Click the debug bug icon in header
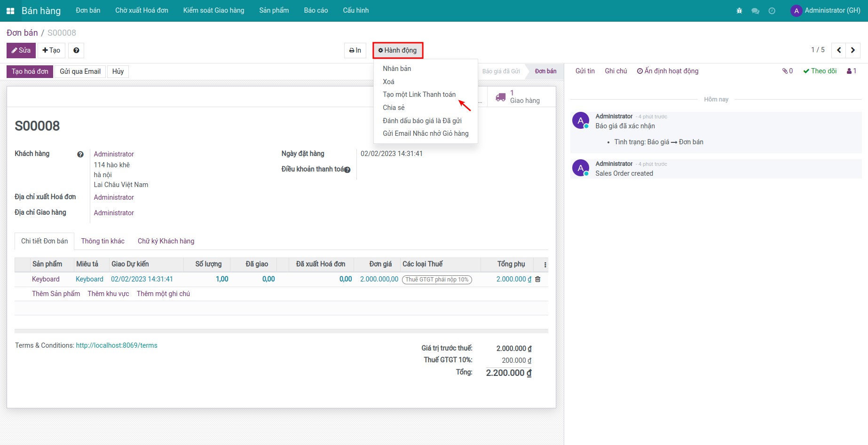This screenshot has height=445, width=868. point(739,11)
